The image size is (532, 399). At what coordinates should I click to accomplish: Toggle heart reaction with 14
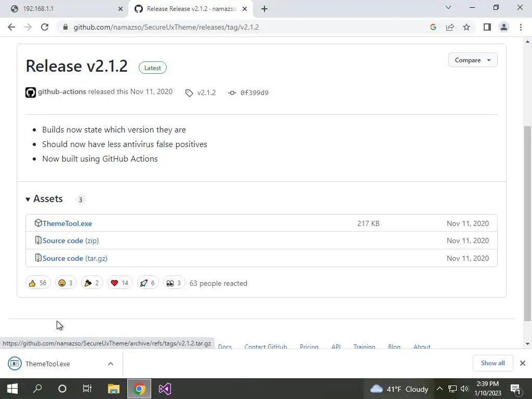point(120,283)
